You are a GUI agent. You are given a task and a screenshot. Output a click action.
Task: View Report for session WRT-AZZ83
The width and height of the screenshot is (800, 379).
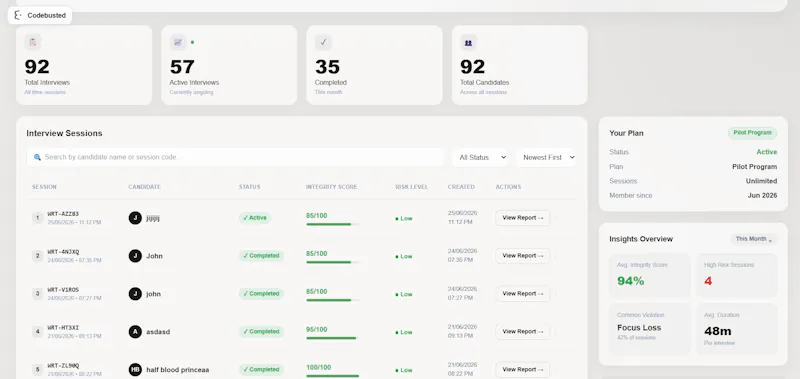522,218
